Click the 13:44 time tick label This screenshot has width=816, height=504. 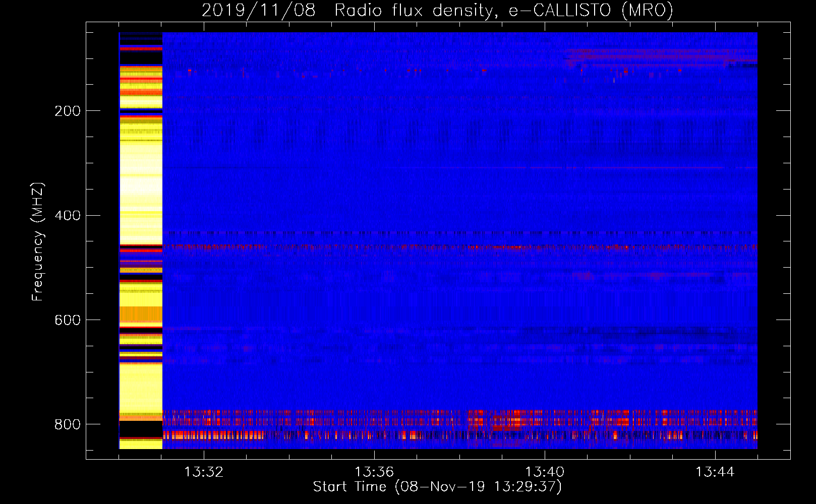pyautogui.click(x=715, y=472)
